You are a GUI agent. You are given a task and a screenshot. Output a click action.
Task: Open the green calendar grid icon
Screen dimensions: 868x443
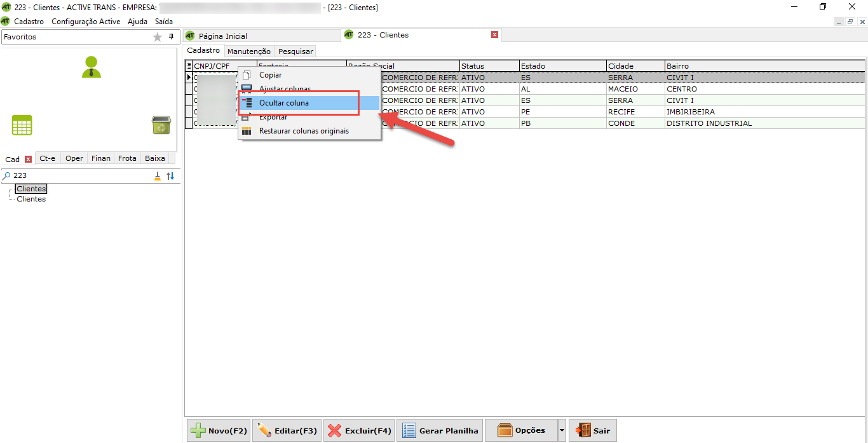pos(22,125)
